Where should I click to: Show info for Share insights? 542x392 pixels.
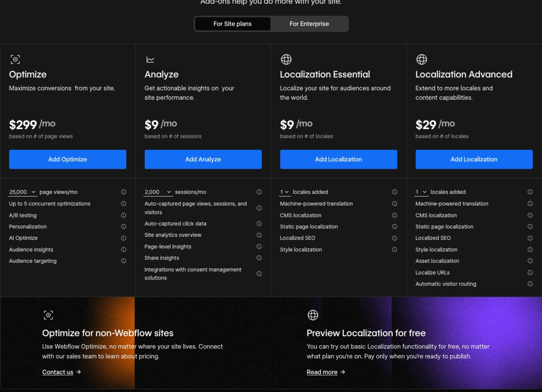click(x=259, y=258)
